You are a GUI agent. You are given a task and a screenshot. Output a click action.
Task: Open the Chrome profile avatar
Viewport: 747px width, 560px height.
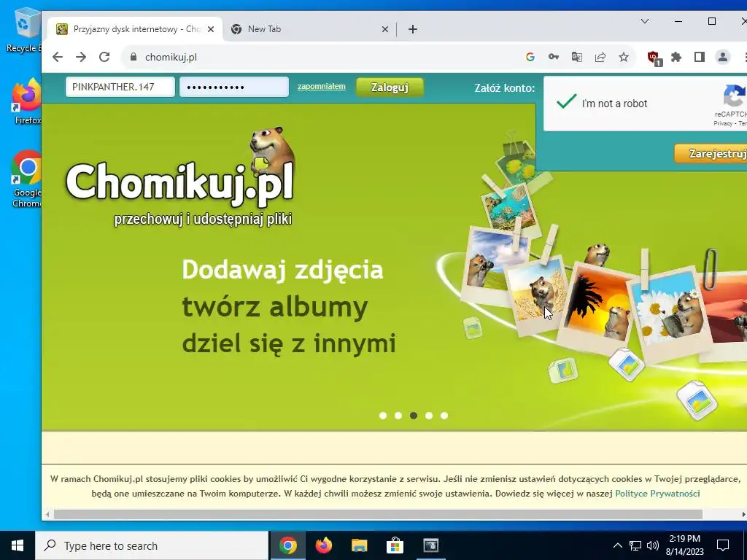pyautogui.click(x=723, y=57)
